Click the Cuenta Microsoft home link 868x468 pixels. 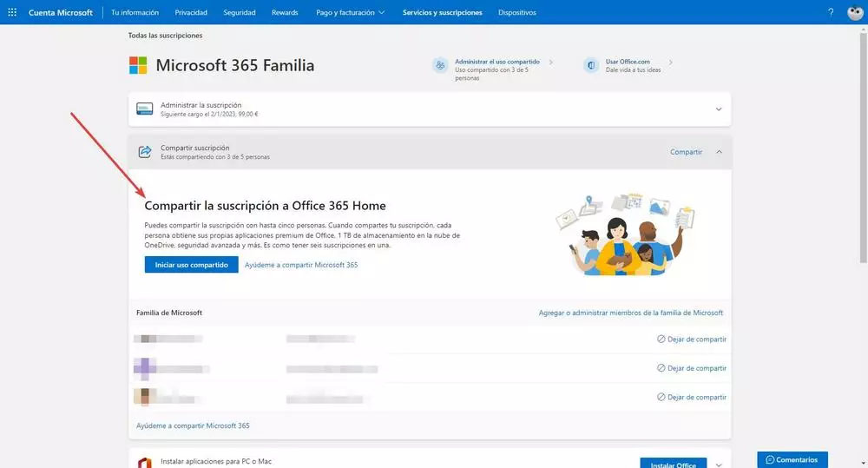pos(61,12)
